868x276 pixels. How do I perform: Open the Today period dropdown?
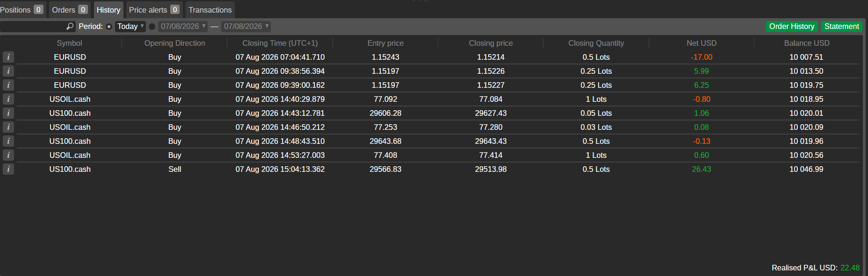coord(130,27)
